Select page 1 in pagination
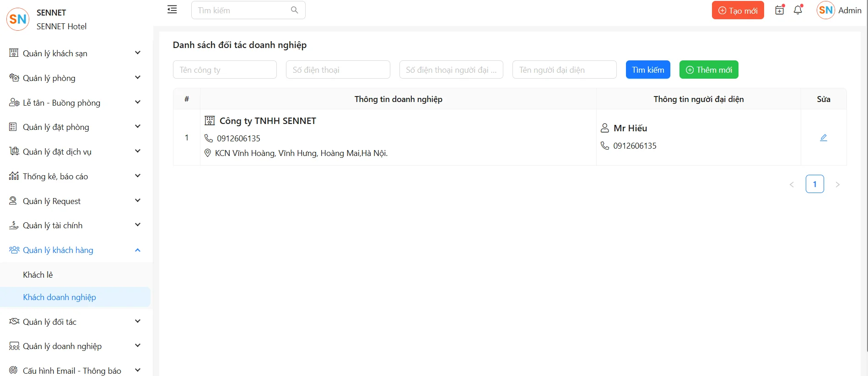 click(x=814, y=184)
